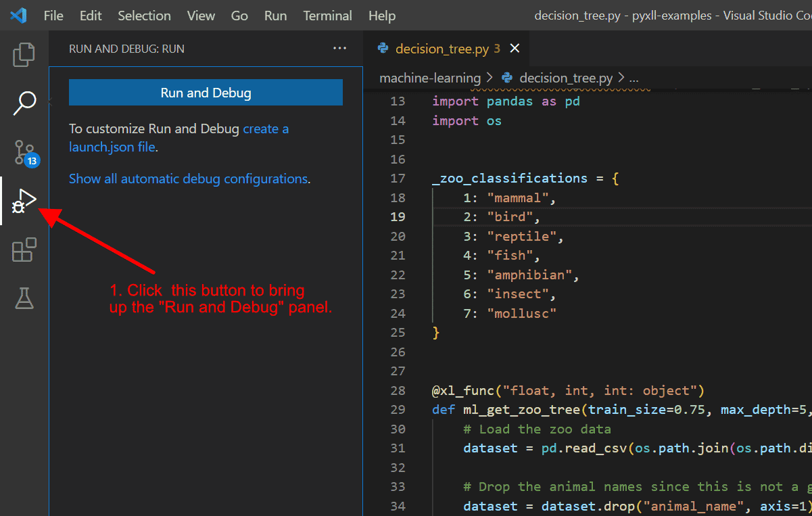The width and height of the screenshot is (812, 516).
Task: Click the Python file icon in breadcrumb
Action: pos(507,78)
